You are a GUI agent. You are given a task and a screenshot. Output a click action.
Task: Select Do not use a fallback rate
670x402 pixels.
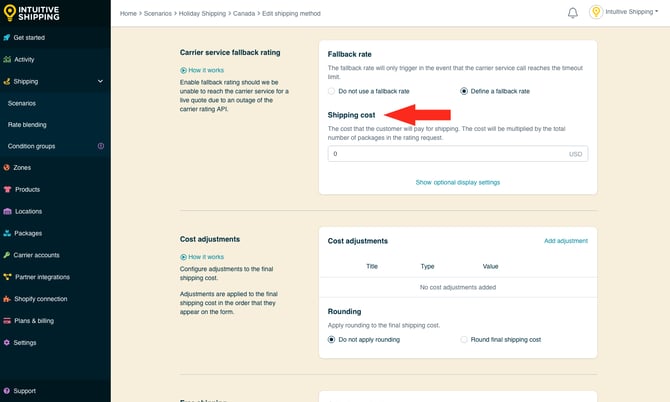click(x=332, y=91)
